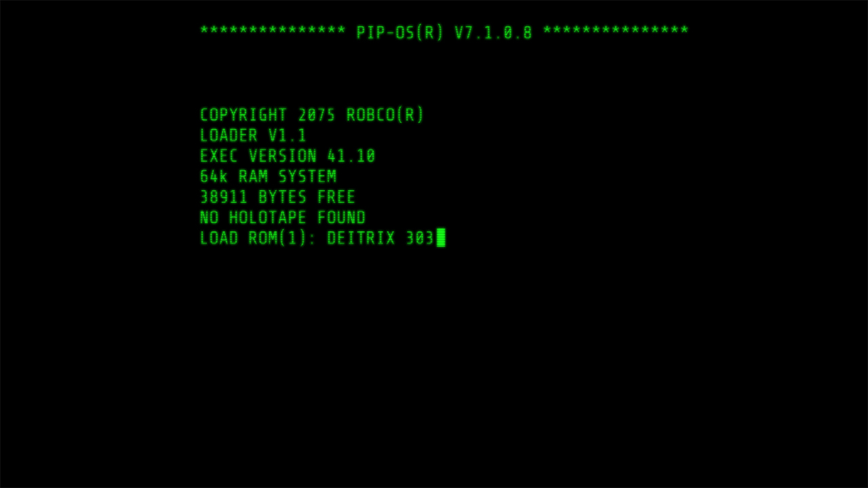Click the year 2075 in copyright line

click(317, 115)
